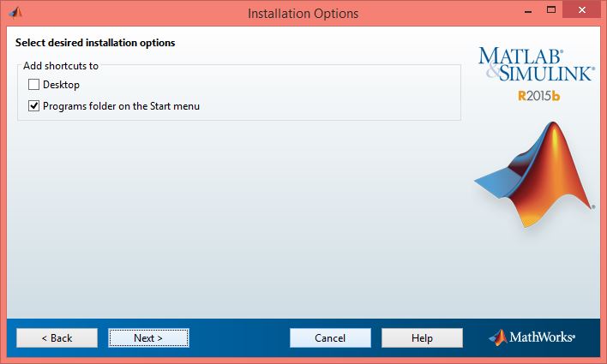Click empty space inside the shortcuts group box
The height and width of the screenshot is (364, 607).
343,94
